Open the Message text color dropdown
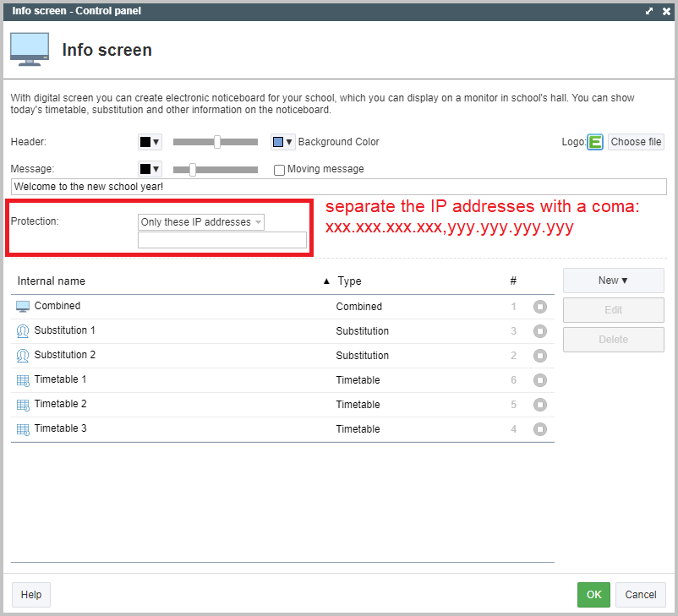The height and width of the screenshot is (616, 678). pos(150,169)
